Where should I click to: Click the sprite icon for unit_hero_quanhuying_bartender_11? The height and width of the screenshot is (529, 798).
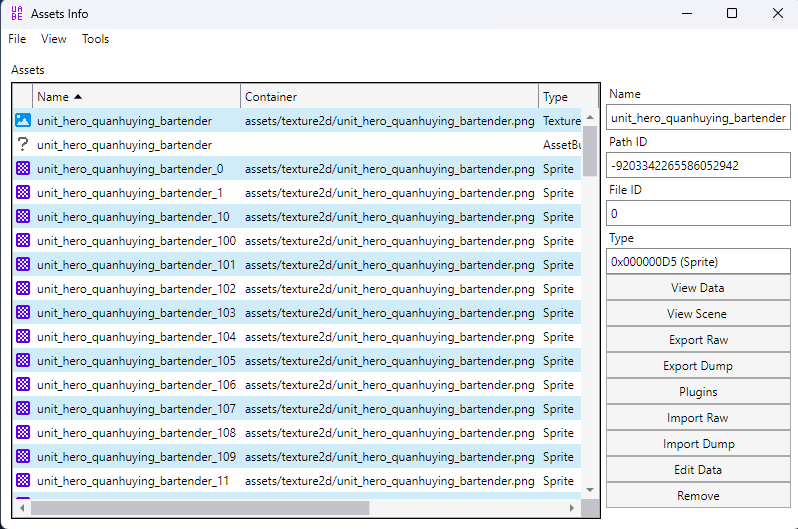pyautogui.click(x=23, y=481)
